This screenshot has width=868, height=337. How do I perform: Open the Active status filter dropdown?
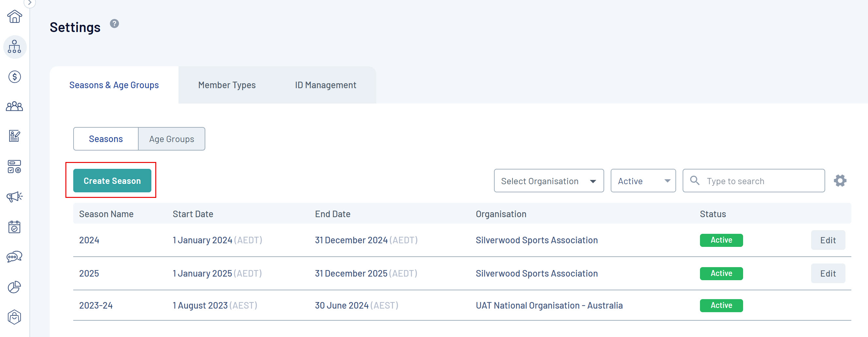tap(643, 181)
